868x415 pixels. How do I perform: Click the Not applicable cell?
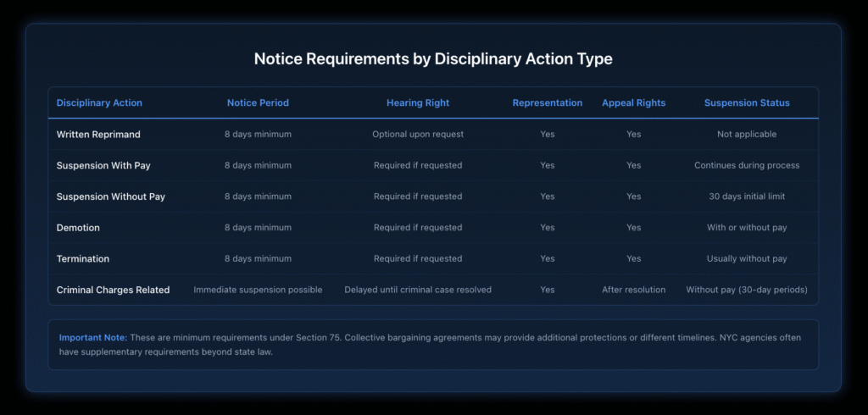point(747,135)
